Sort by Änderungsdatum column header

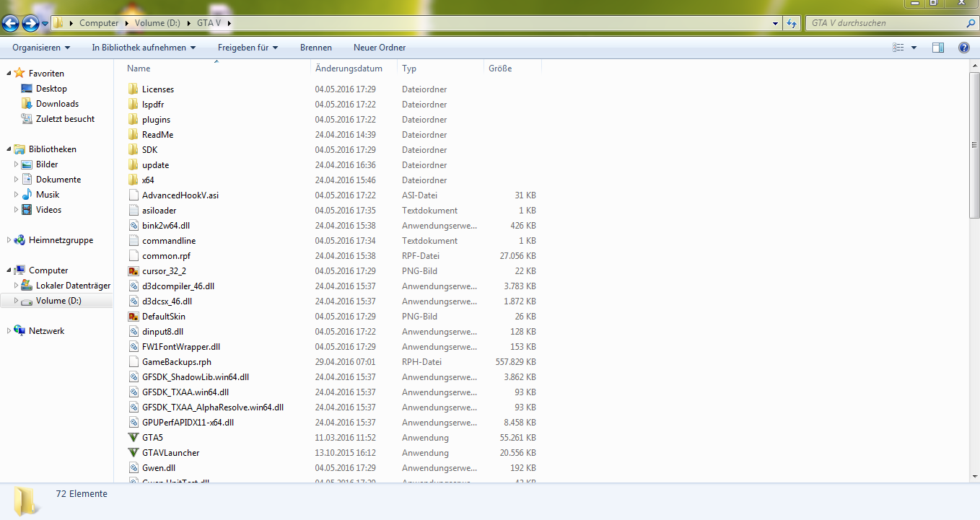coord(354,69)
